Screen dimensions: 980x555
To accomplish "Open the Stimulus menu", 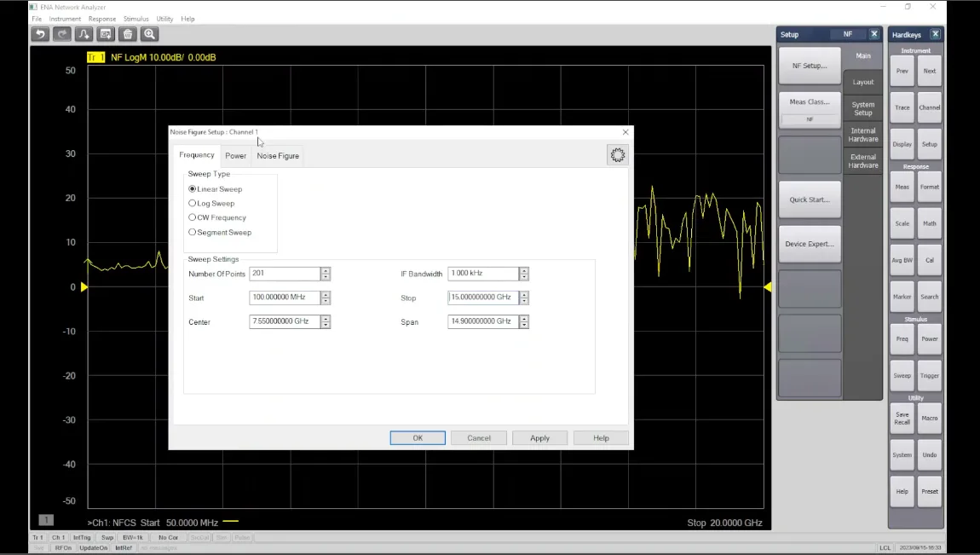I will coord(135,19).
